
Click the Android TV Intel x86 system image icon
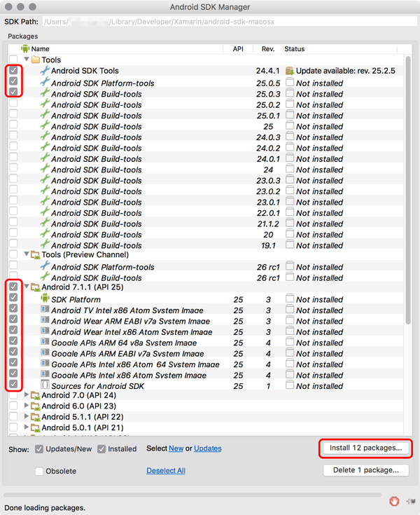[45, 310]
